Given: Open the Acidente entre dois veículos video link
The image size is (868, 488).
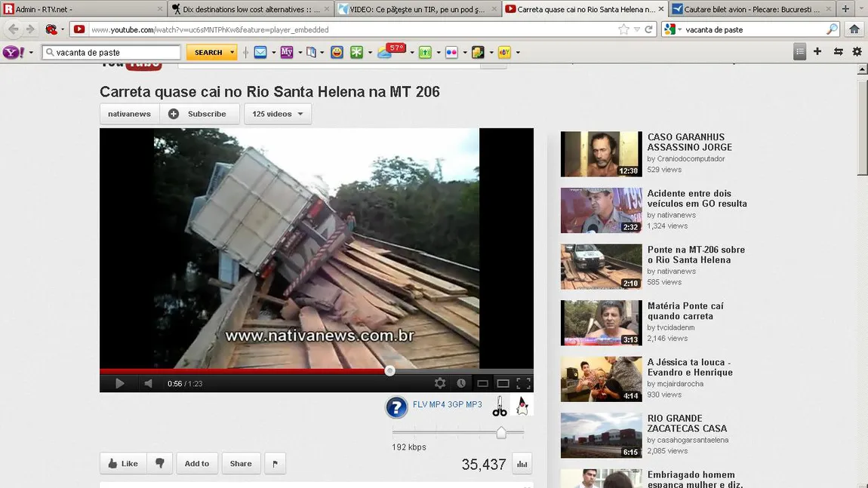Looking at the screenshot, I should 697,198.
